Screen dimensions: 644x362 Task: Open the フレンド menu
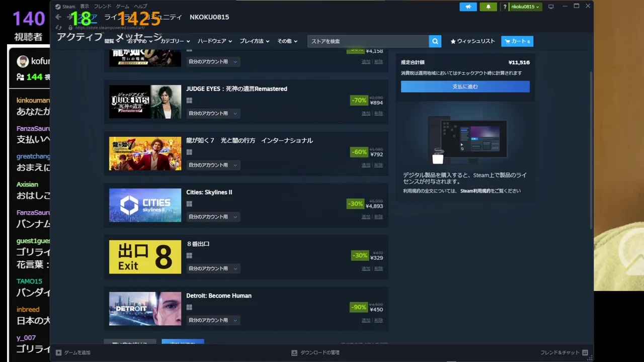coord(103,7)
